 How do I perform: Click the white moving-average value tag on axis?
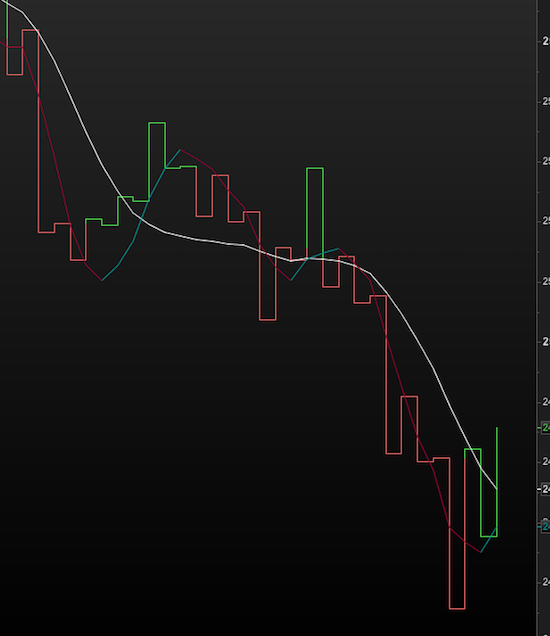coord(546,489)
